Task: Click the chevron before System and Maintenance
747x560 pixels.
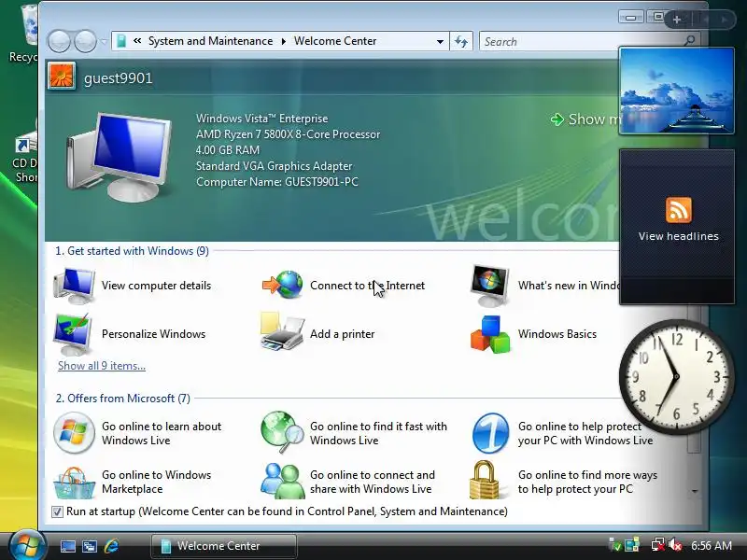Action: click(137, 41)
